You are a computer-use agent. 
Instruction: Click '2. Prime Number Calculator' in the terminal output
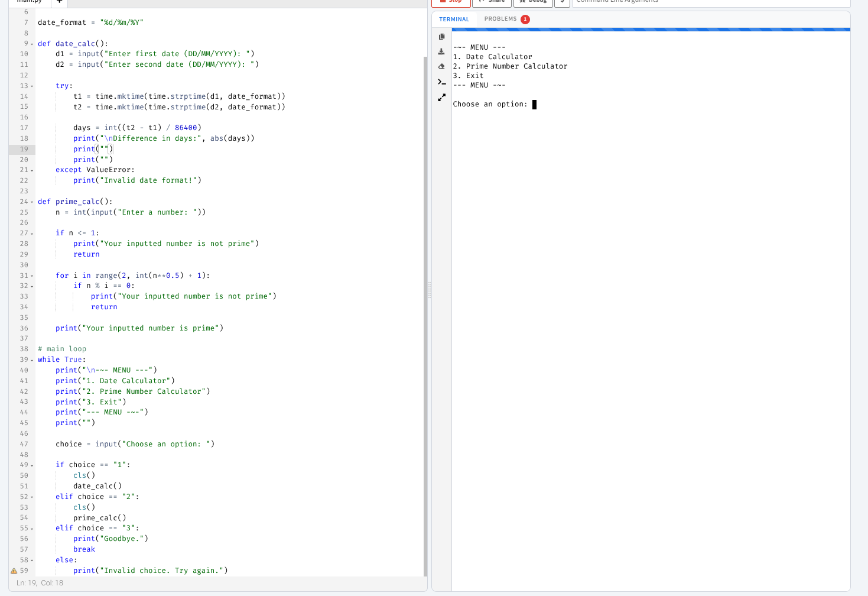pos(510,66)
